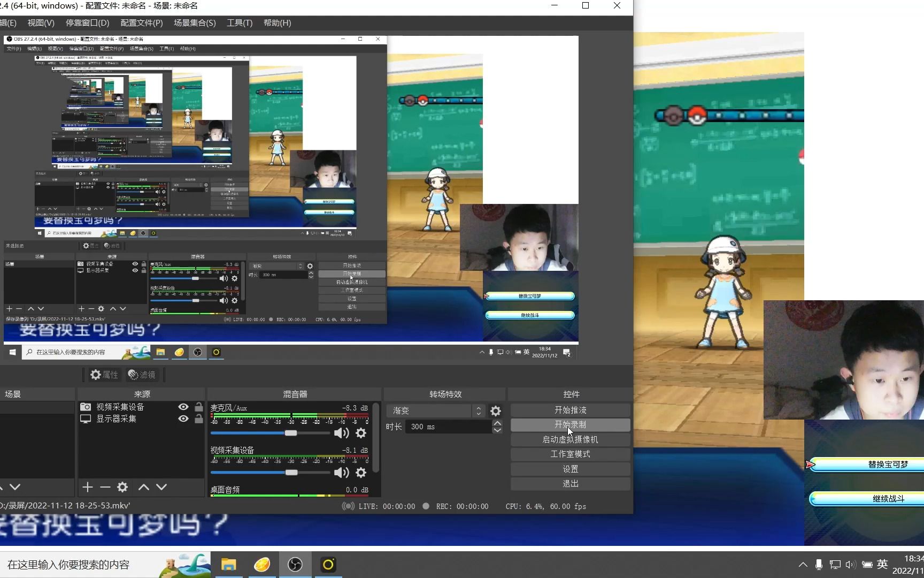The height and width of the screenshot is (578, 924).
Task: Enable 工作室模式 studio mode
Action: 571,454
